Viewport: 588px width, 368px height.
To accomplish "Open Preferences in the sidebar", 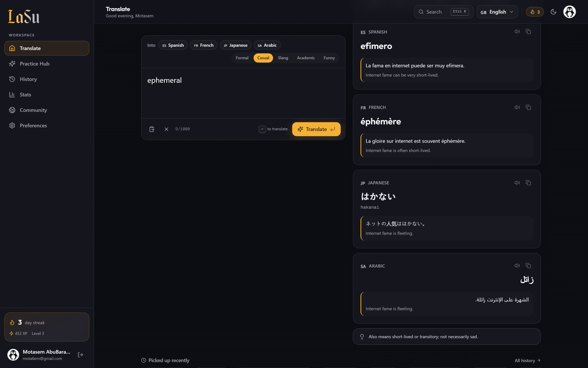I will 47,126.
